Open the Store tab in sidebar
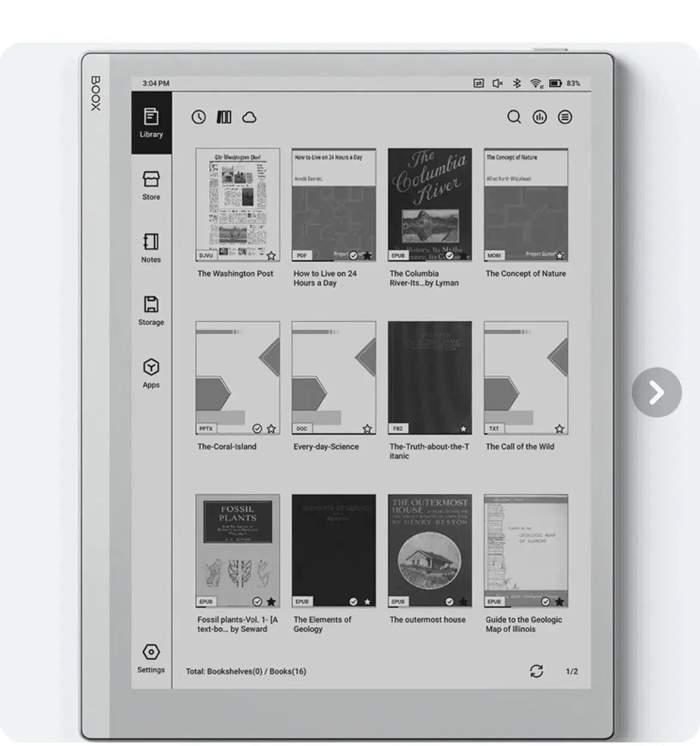The height and width of the screenshot is (746, 700). pos(151,185)
